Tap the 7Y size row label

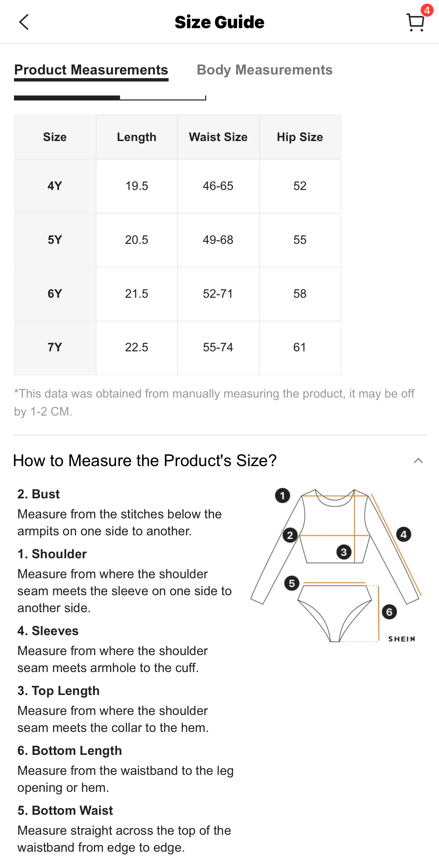click(55, 347)
